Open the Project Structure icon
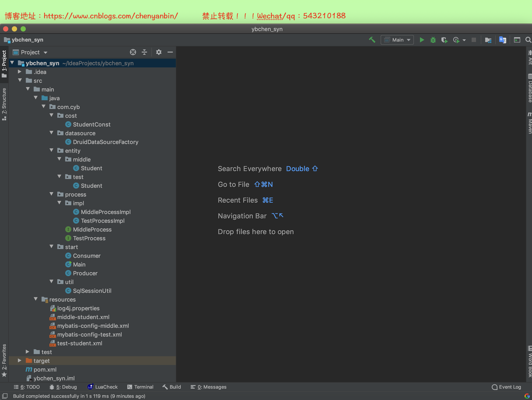 (488, 40)
